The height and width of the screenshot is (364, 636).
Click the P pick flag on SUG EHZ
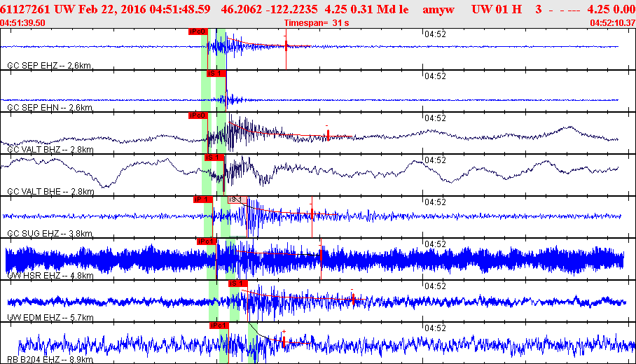point(202,199)
